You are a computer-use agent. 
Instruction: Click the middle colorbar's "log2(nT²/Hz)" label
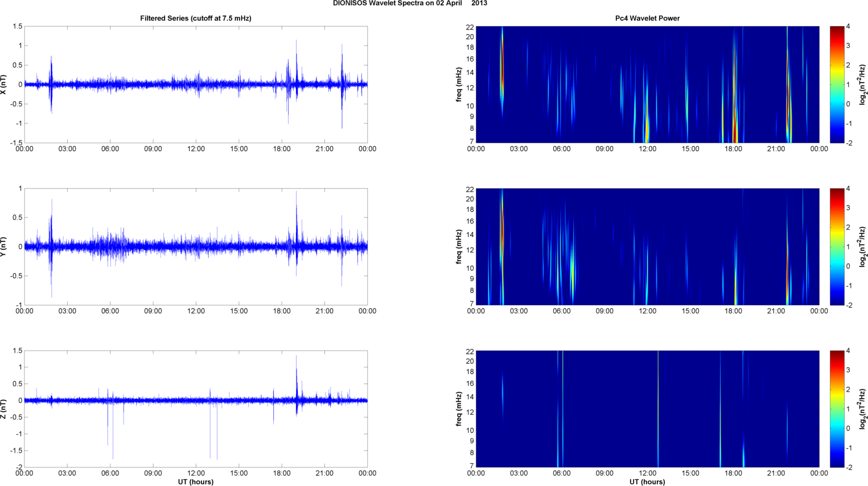pyautogui.click(x=863, y=247)
